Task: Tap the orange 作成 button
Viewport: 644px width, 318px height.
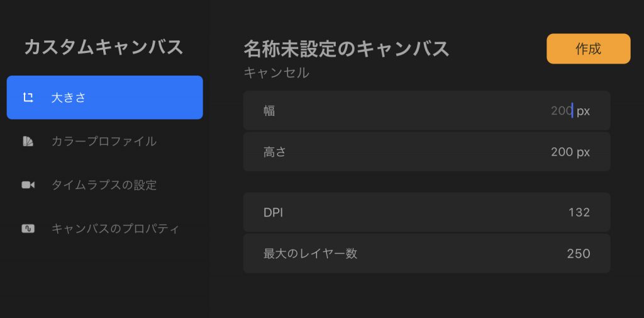Action: [x=588, y=49]
